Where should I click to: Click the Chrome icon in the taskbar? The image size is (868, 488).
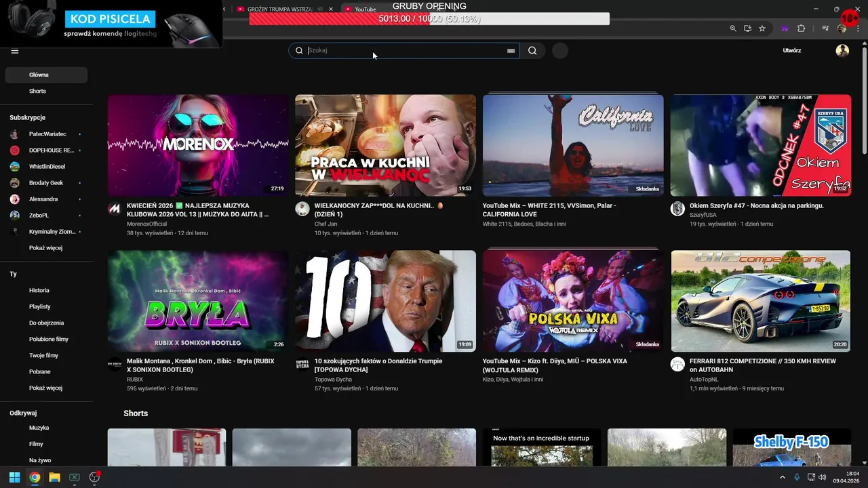(x=35, y=477)
